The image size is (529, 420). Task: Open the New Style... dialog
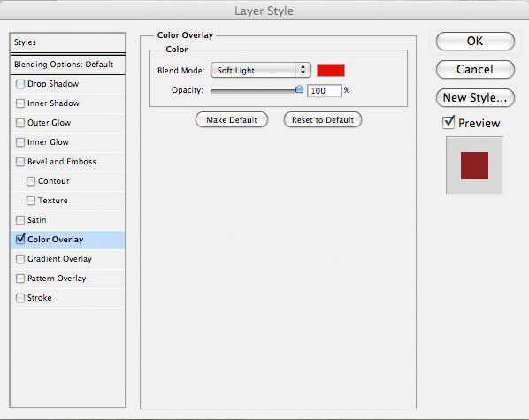pos(475,98)
